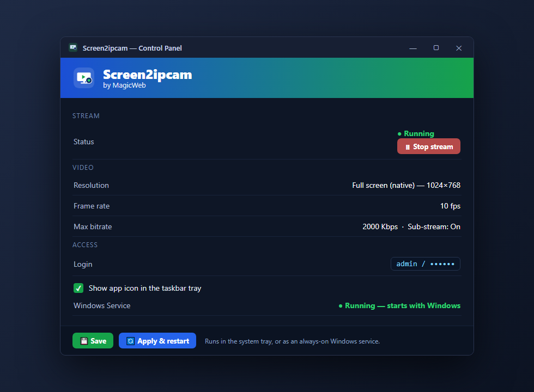
Task: Click the Screen2ipcam title bar app icon
Action: [73, 48]
